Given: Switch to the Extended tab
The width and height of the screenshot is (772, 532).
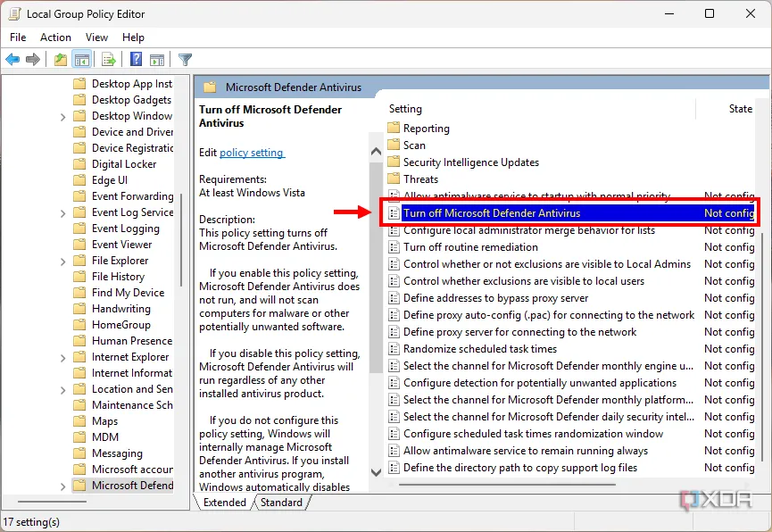Looking at the screenshot, I should point(225,503).
